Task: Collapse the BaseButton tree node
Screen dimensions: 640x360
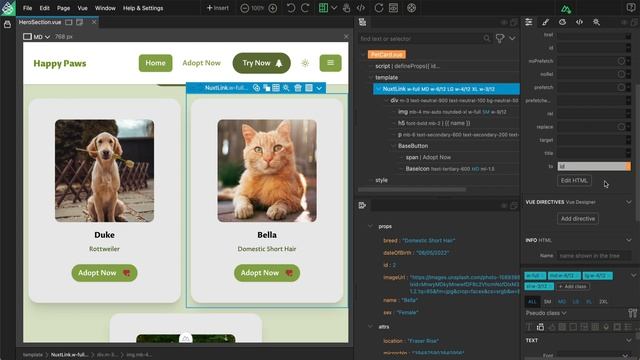Action: (393, 146)
